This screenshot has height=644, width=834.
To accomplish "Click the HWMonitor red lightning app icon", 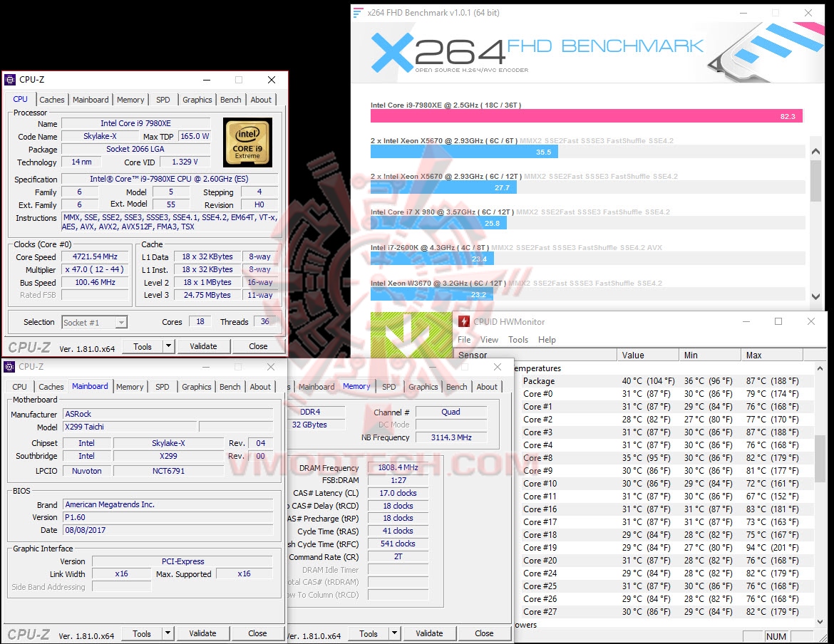I will tap(464, 321).
